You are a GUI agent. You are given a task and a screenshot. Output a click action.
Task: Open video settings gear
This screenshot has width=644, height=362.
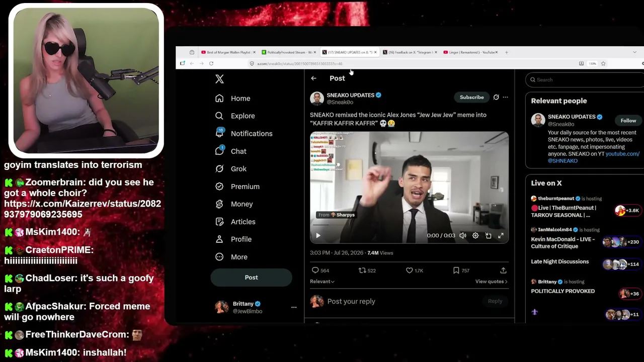click(x=475, y=236)
